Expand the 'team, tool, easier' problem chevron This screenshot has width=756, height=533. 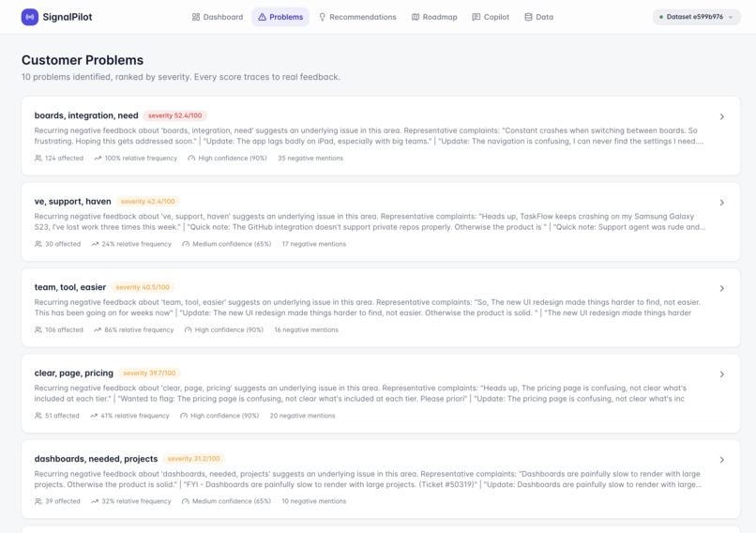tap(722, 288)
